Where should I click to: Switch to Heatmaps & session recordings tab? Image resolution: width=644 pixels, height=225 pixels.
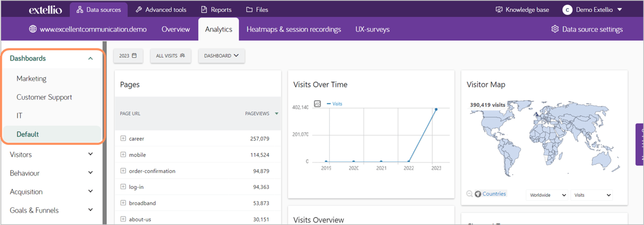[294, 29]
